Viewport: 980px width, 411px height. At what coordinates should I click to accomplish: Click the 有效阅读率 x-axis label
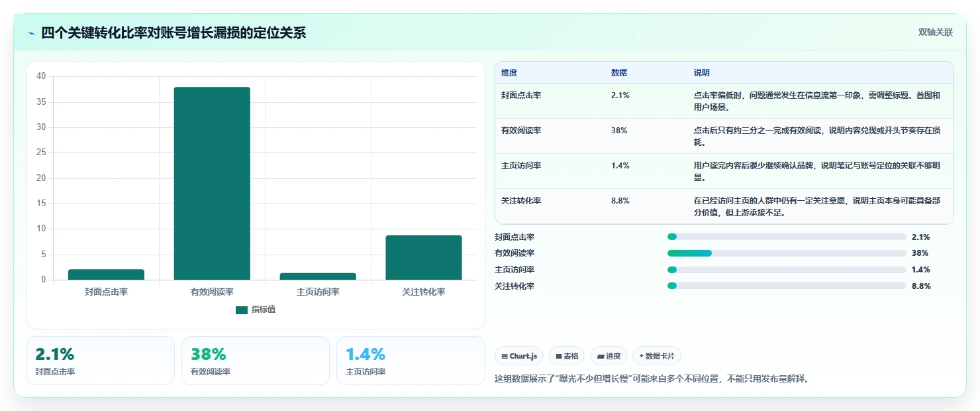pyautogui.click(x=212, y=292)
